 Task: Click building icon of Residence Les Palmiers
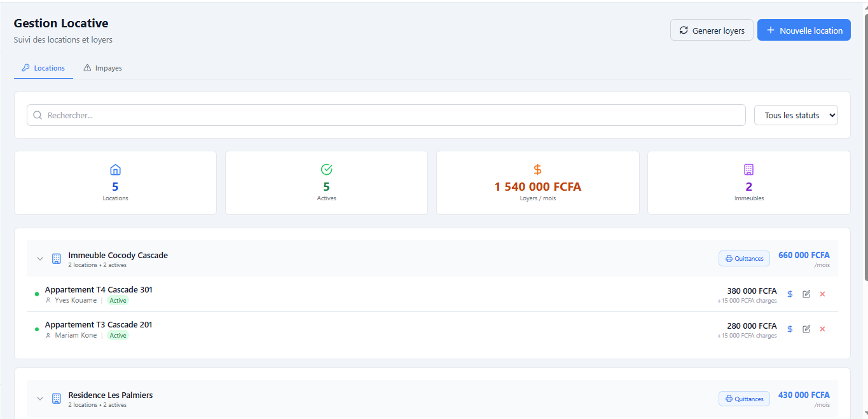coord(56,399)
